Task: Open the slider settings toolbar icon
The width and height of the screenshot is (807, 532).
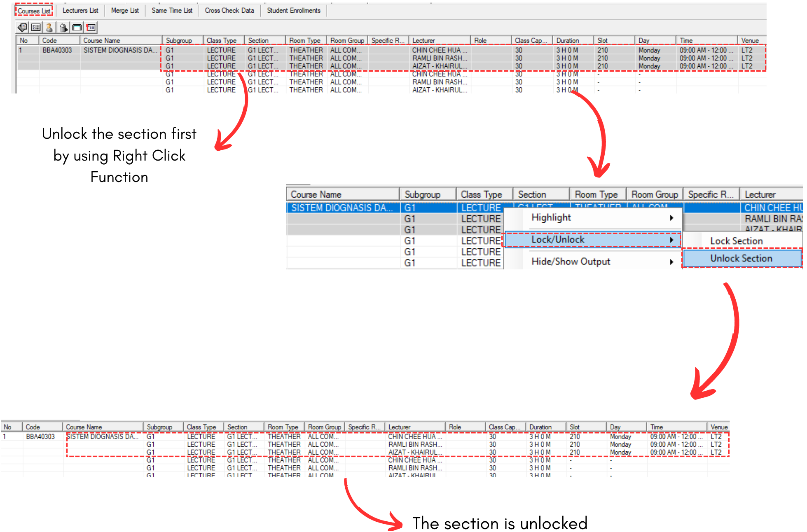Action: click(36, 28)
